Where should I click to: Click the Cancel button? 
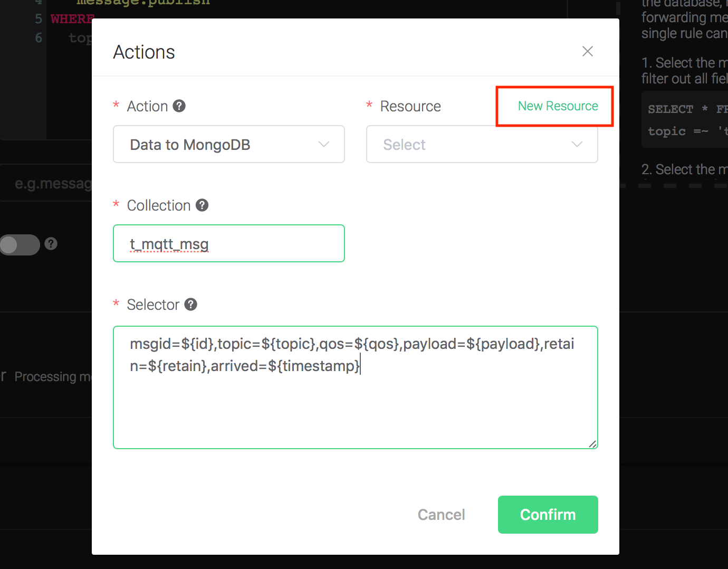441,515
